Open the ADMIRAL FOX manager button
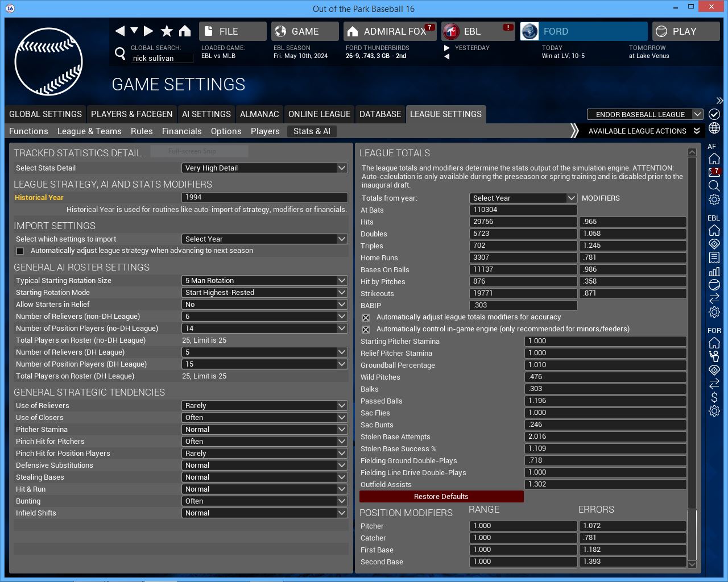The image size is (728, 582). 390,31
